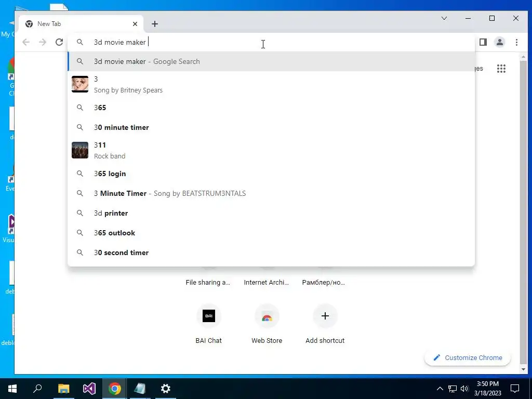532x399 pixels.
Task: Open the Windows Start menu
Action: pos(12,389)
